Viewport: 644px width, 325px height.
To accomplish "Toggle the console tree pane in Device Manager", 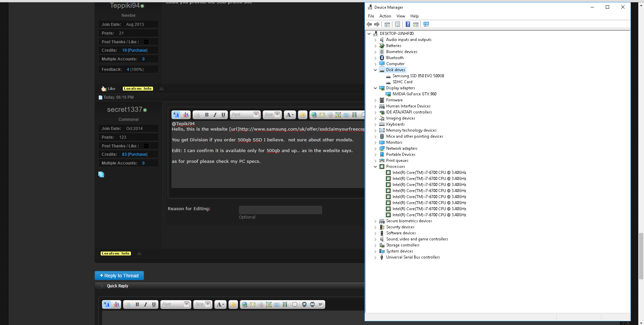I will (x=387, y=24).
